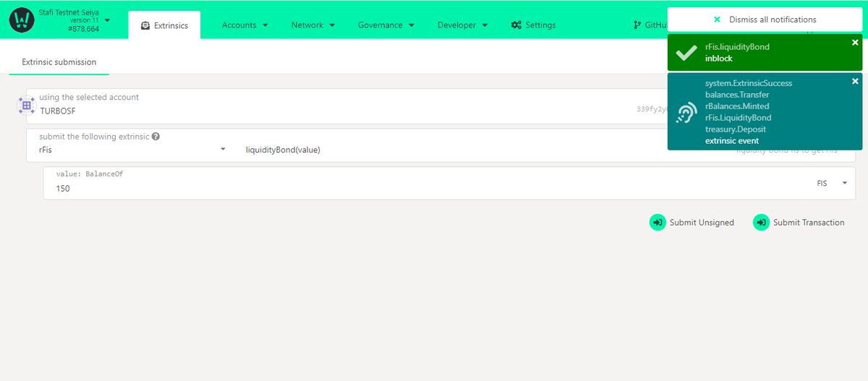Click the account address 339fy2y

click(651, 109)
